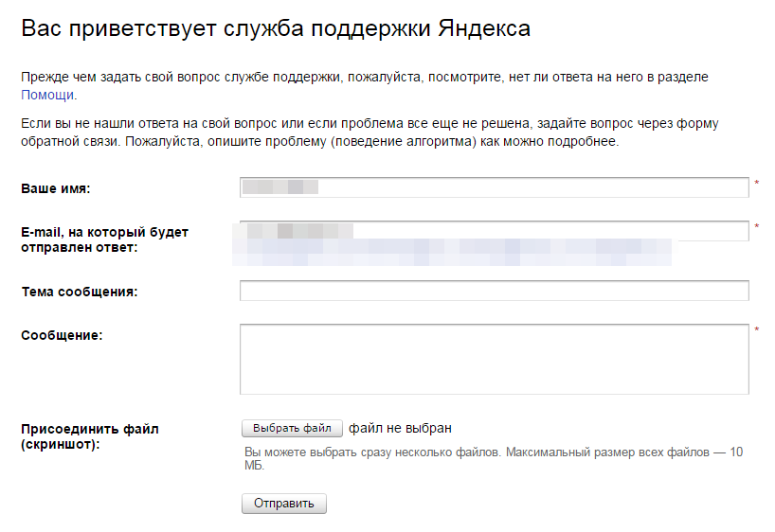This screenshot has height=532, width=775.
Task: Click the "Ваше имя:" label
Action: (55, 188)
